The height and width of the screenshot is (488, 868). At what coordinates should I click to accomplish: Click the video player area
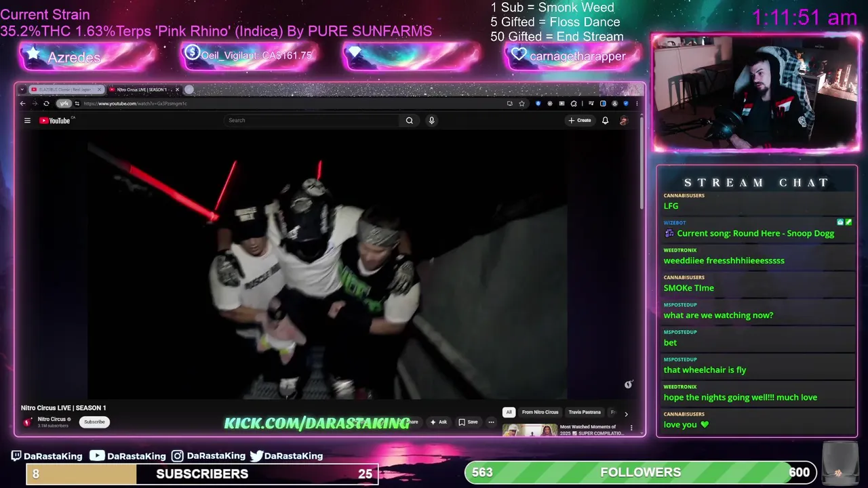tap(328, 264)
